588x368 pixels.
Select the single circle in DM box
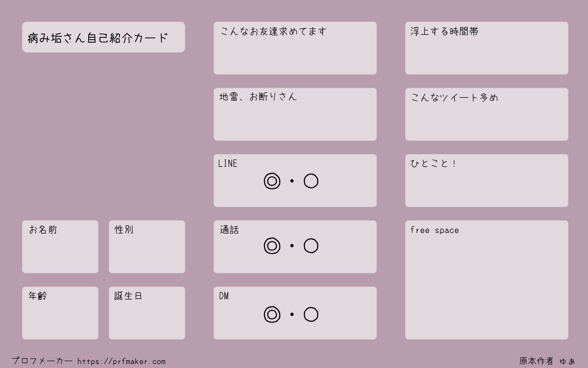[x=311, y=315]
